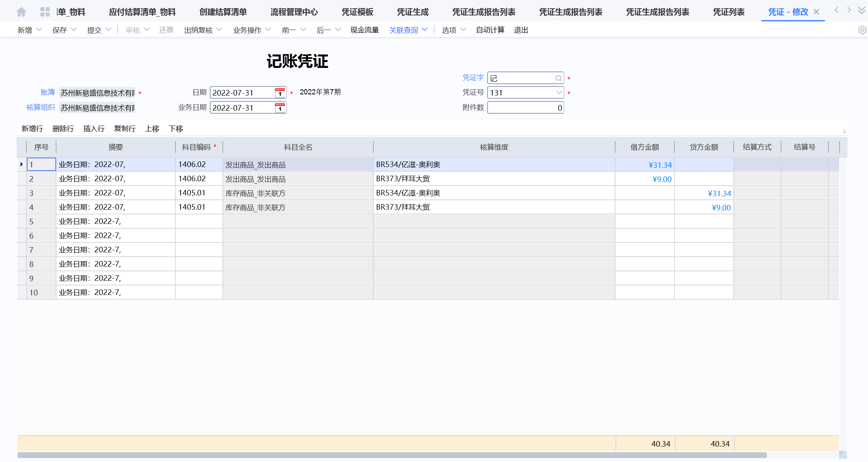Move row down with 下移

coord(175,129)
